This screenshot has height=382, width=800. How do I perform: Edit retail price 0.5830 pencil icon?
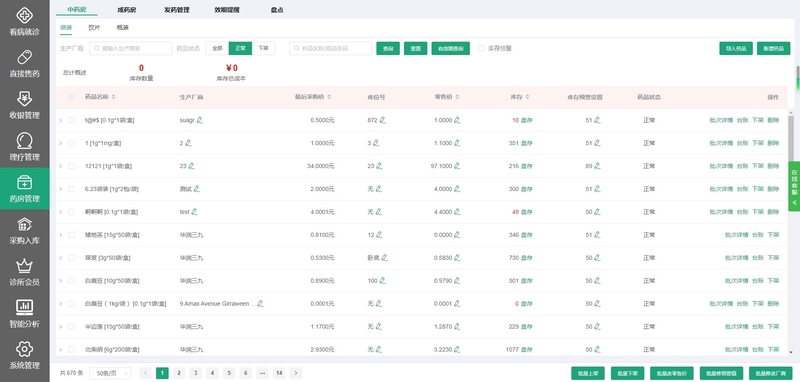pos(457,258)
